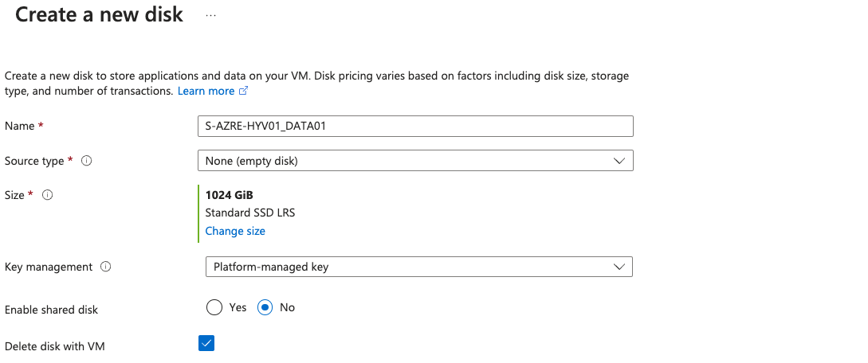Click the Source type info icon
The image size is (868, 363).
(x=87, y=161)
